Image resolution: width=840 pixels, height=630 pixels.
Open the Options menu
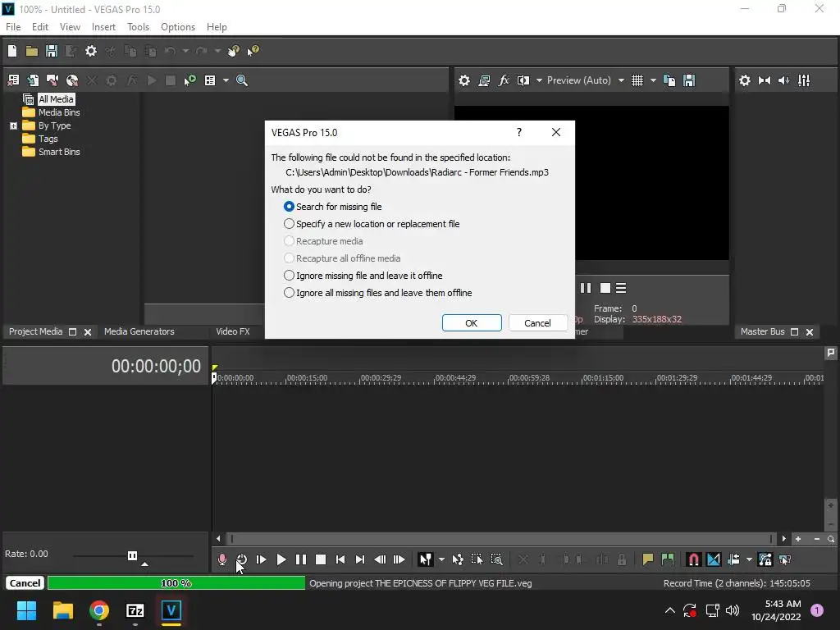pos(178,27)
